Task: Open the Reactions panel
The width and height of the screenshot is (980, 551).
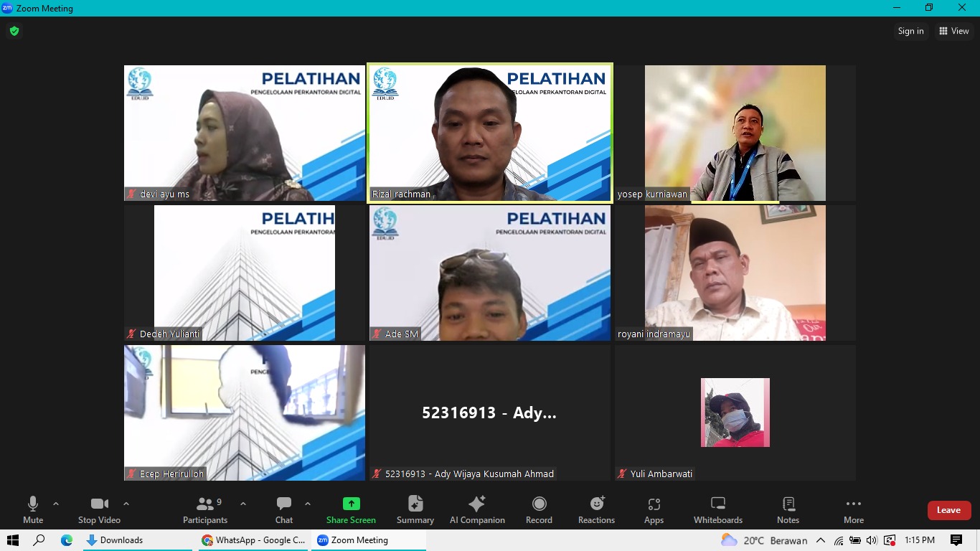Action: [x=596, y=509]
